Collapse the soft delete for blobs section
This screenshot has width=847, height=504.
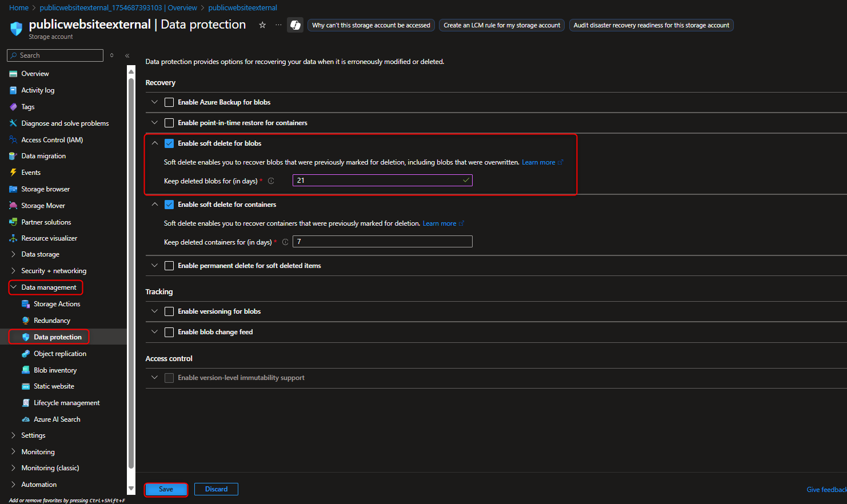[x=154, y=142]
